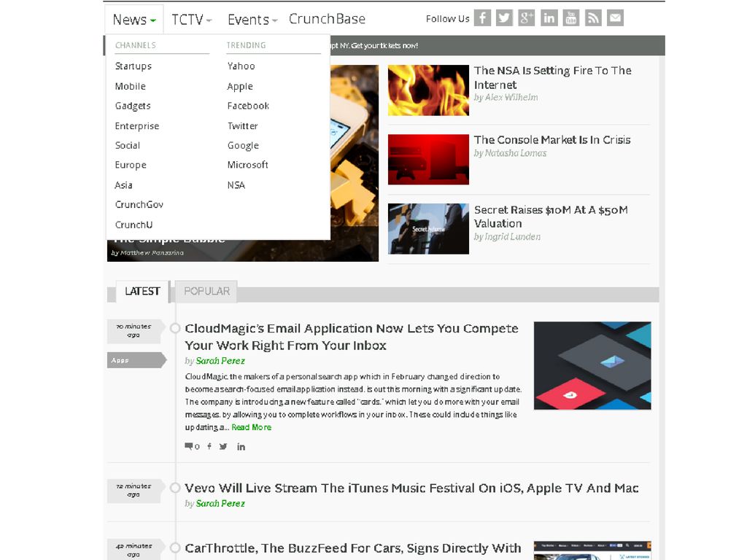Open trending topic NSA
Viewport: 747px width, 560px height.
click(236, 184)
